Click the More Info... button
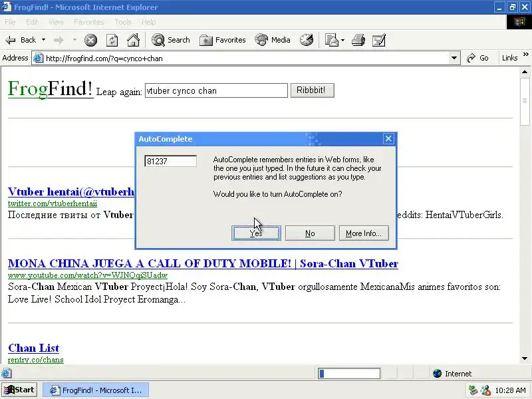Screen dimensions: 532x399 364,233
